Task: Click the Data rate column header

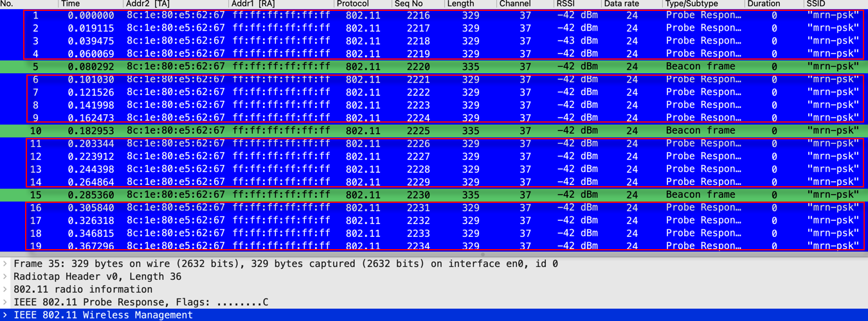Action: click(x=621, y=4)
